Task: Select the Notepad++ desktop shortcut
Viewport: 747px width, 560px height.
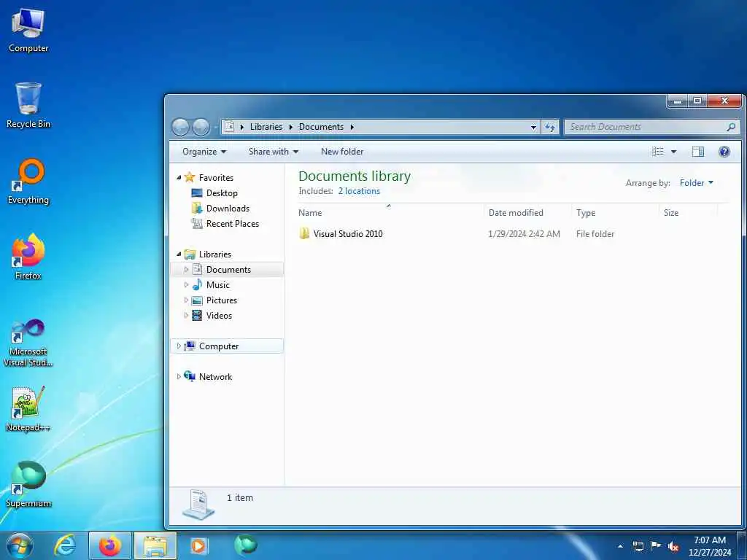Action: [28, 408]
